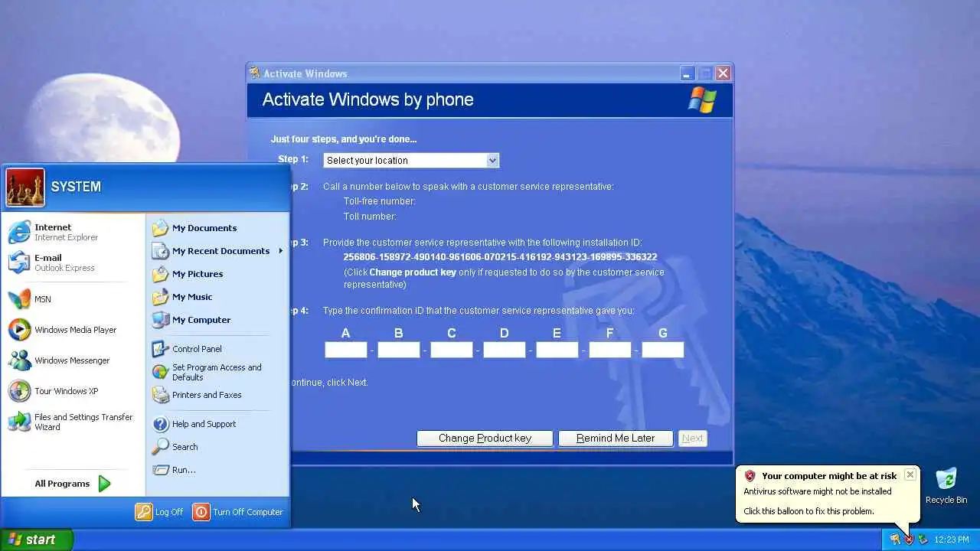Click the confirmation ID field B
980x551 pixels.
(x=399, y=350)
